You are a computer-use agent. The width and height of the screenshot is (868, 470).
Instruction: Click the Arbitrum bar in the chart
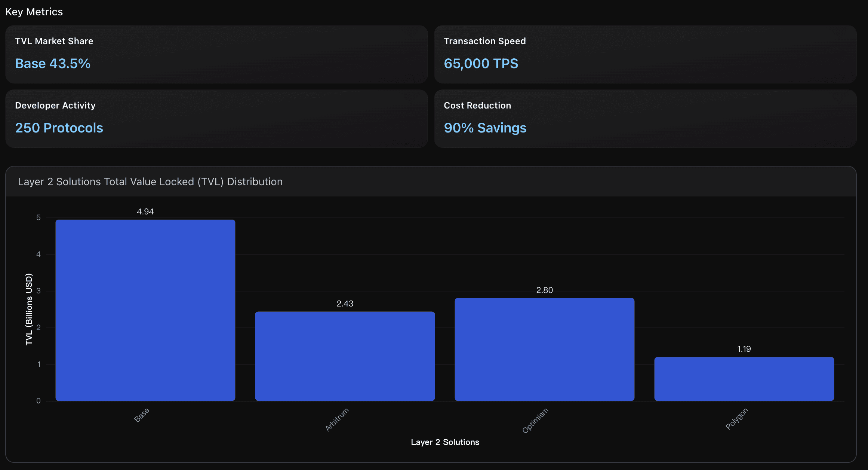coord(345,356)
